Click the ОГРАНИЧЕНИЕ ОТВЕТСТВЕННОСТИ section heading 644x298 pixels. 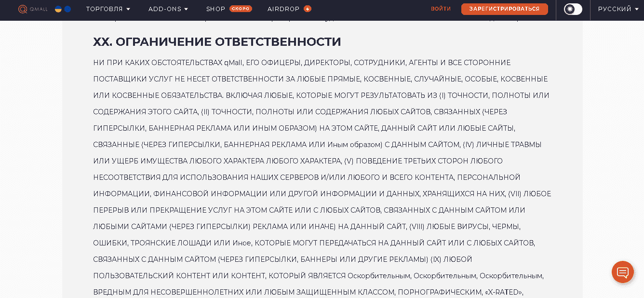point(216,42)
